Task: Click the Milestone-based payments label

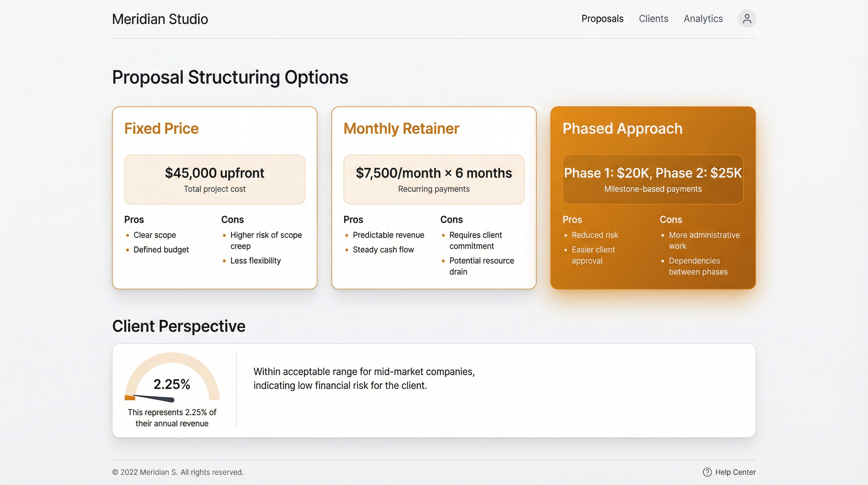Action: 652,189
